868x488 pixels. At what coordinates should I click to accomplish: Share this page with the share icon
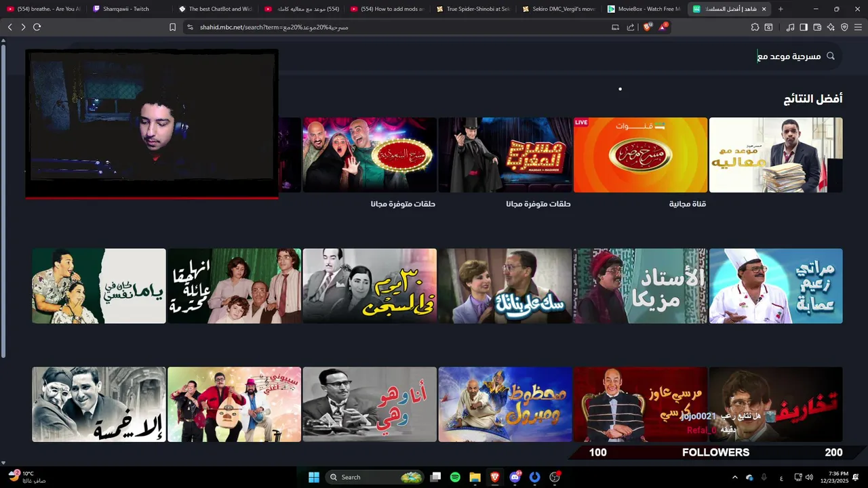tap(631, 27)
